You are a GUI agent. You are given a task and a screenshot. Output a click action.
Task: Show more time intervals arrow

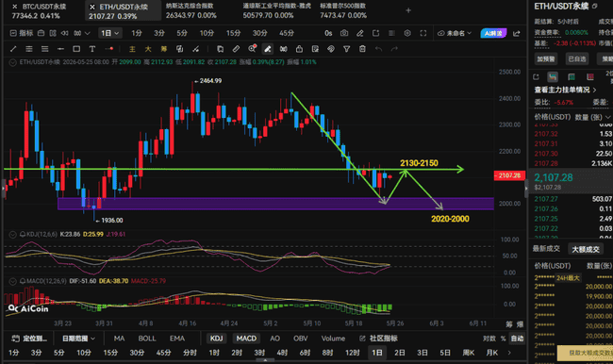coord(509,353)
